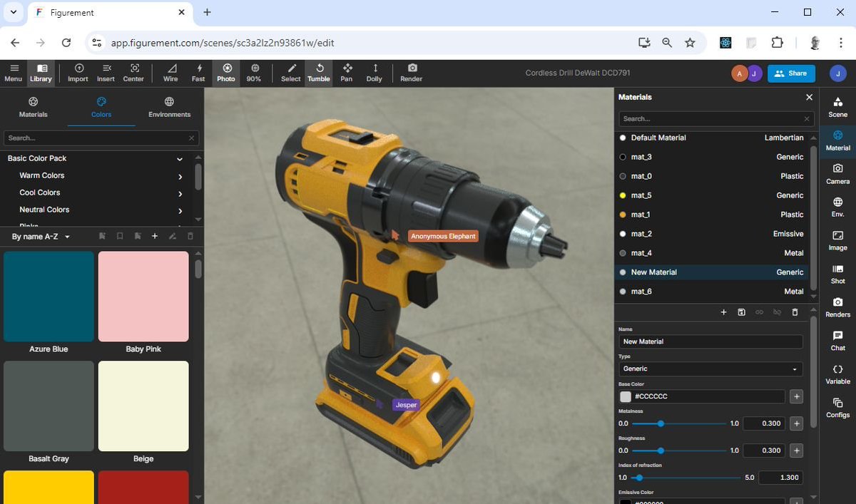Select the Beige color swatch
Screen dimensions: 856x504
coord(143,406)
